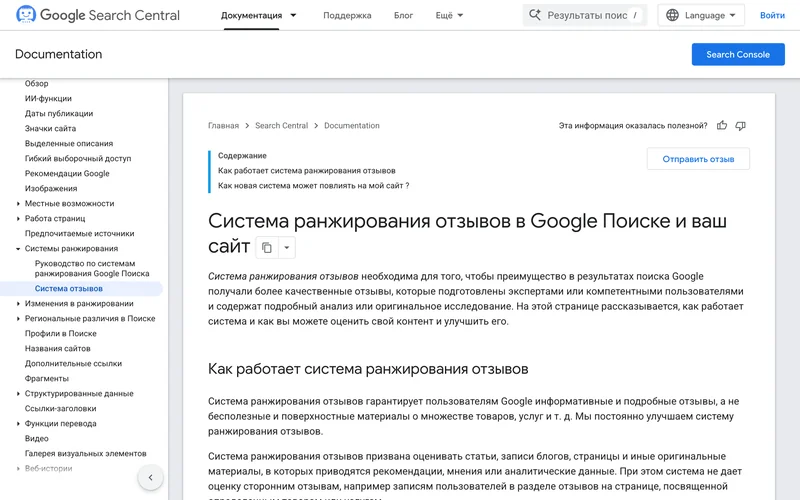Select the Документация tab

[x=252, y=15]
